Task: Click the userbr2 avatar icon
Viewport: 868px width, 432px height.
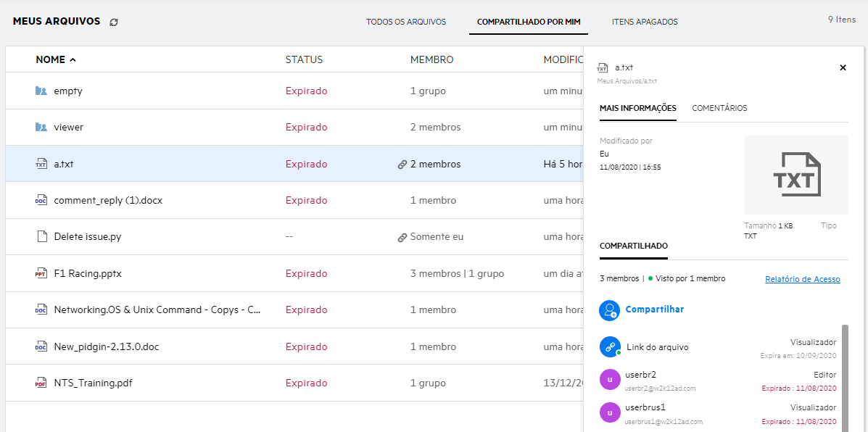Action: pos(609,380)
